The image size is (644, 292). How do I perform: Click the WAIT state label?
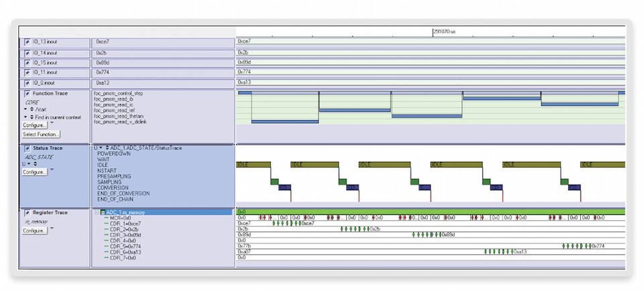103,159
